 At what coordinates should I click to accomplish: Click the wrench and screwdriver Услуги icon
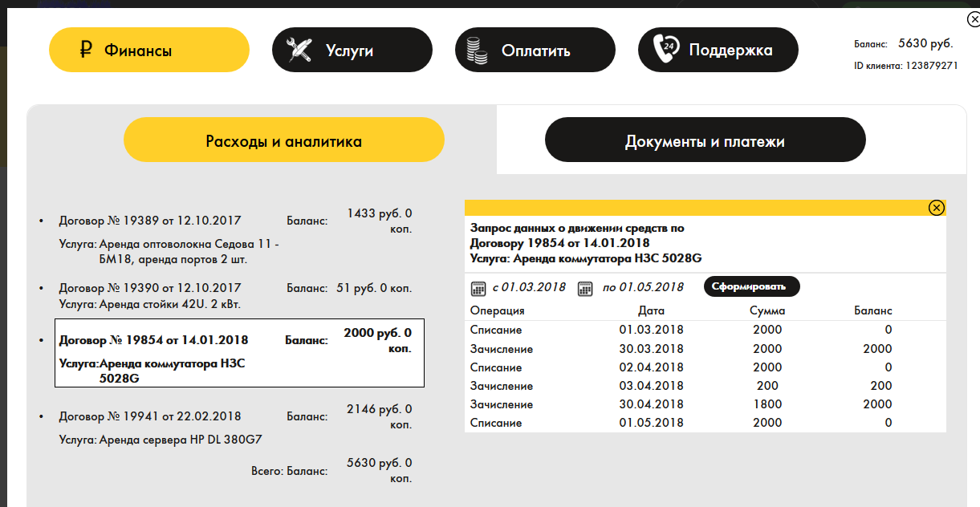pos(299,51)
